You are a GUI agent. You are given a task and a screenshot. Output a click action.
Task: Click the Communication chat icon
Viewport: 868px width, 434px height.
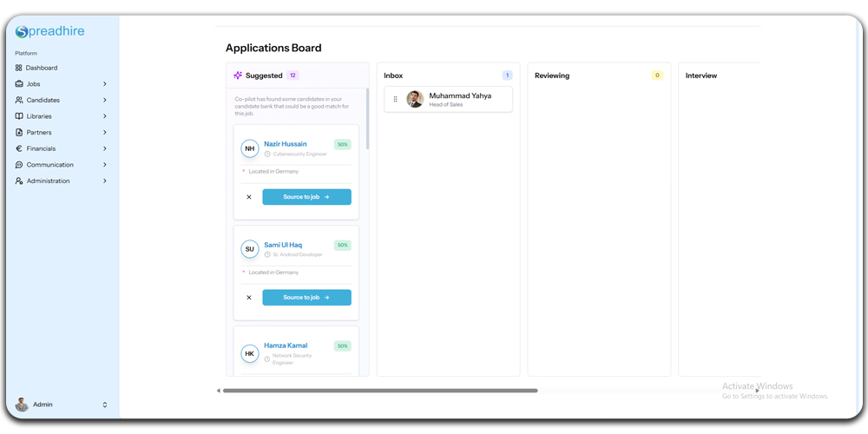point(19,165)
